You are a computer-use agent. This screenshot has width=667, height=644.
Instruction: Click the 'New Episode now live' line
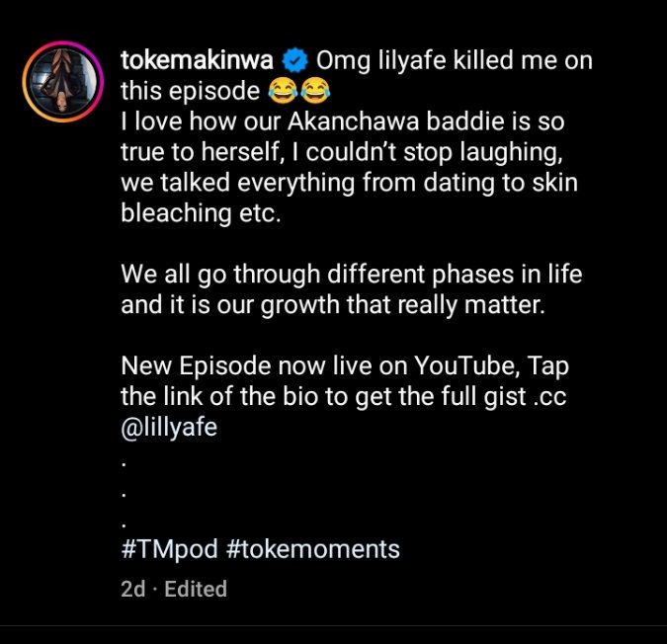point(345,366)
